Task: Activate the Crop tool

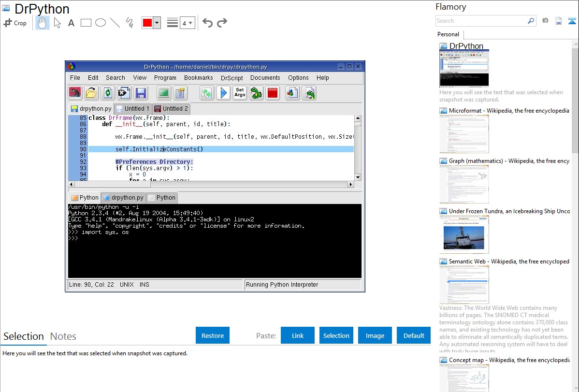Action: (x=15, y=23)
